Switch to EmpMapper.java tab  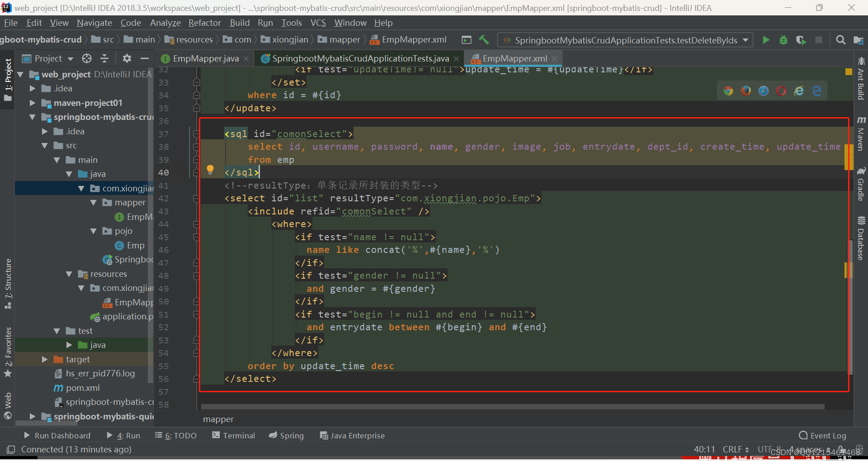tap(206, 58)
